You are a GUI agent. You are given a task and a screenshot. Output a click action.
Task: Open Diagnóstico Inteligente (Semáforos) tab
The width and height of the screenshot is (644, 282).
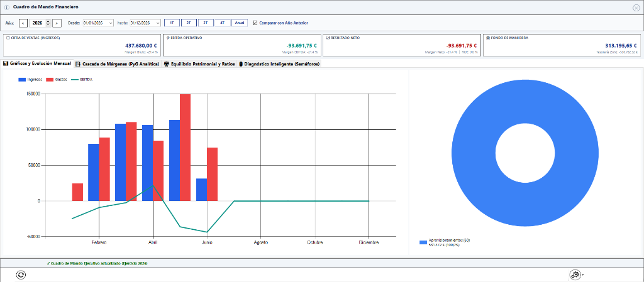click(x=279, y=64)
